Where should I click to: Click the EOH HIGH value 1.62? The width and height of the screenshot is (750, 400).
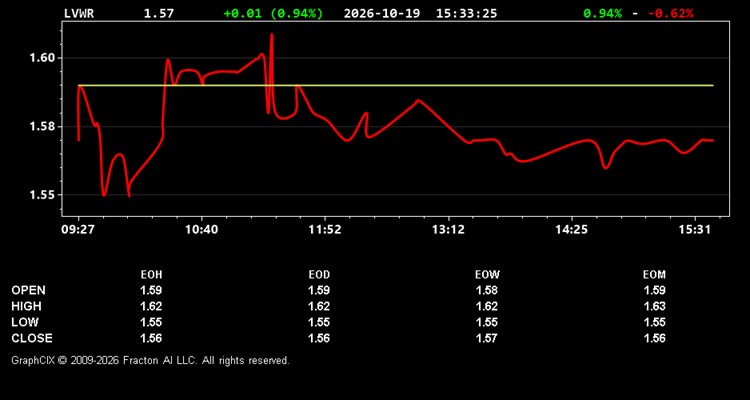151,306
